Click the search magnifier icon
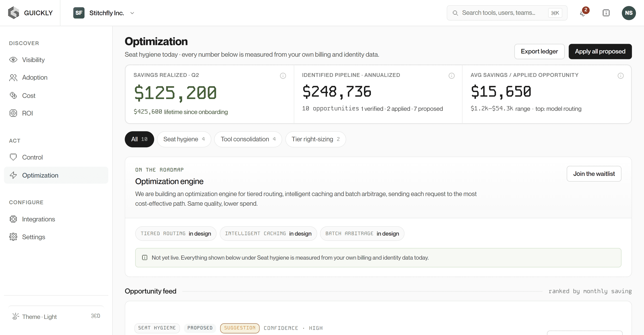 (455, 13)
